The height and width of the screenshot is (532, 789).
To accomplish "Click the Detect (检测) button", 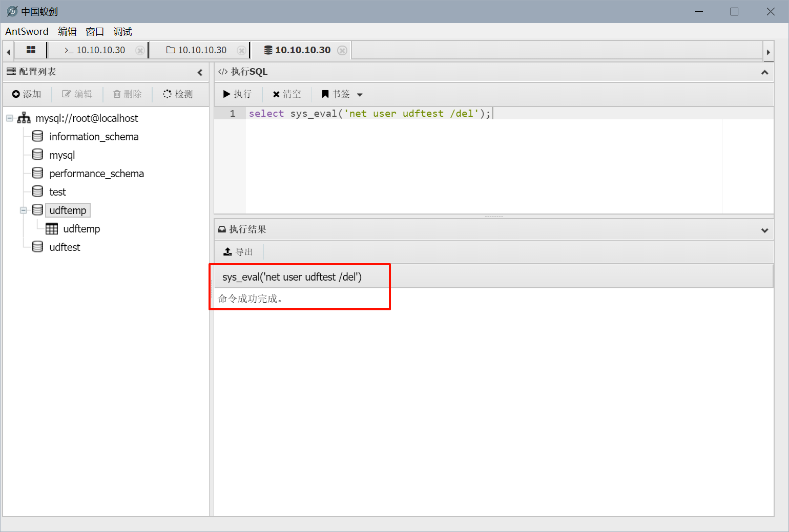I will point(178,94).
